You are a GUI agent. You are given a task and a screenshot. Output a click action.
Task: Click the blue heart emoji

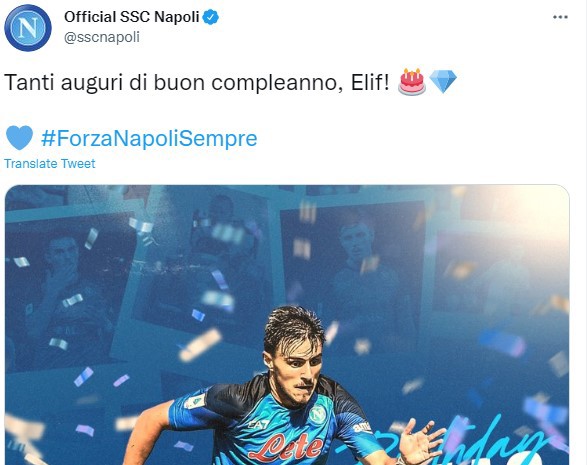click(19, 138)
